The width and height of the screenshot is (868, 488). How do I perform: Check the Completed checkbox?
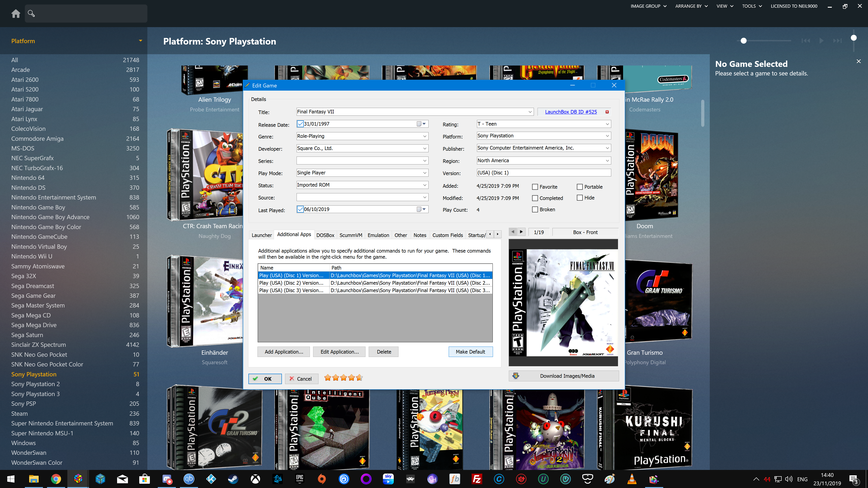pyautogui.click(x=535, y=198)
